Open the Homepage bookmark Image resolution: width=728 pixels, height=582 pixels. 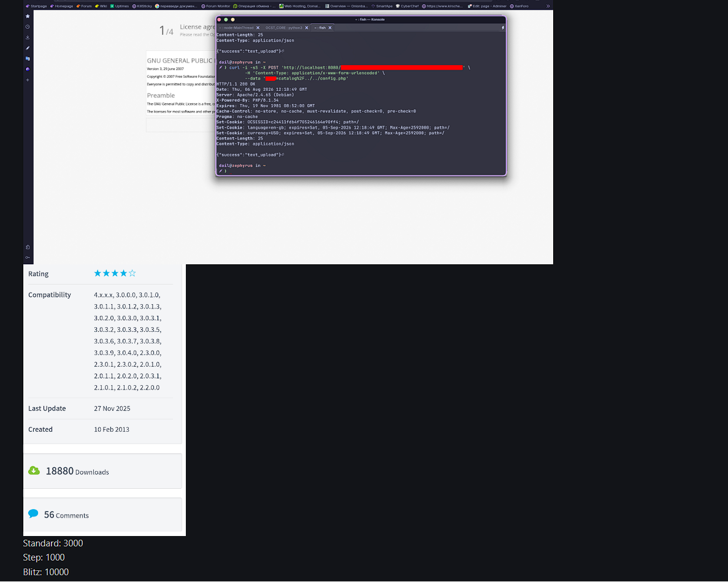(x=62, y=6)
